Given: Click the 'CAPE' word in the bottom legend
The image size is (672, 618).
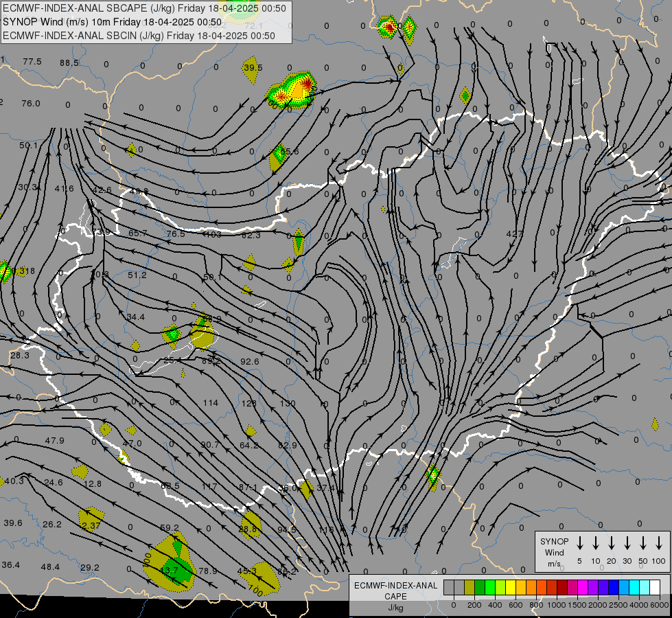Looking at the screenshot, I should [395, 596].
